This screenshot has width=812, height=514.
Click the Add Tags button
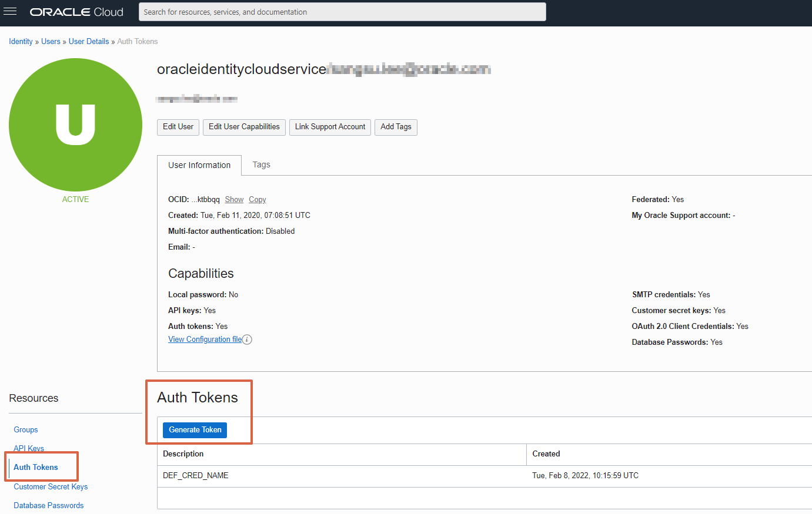396,127
